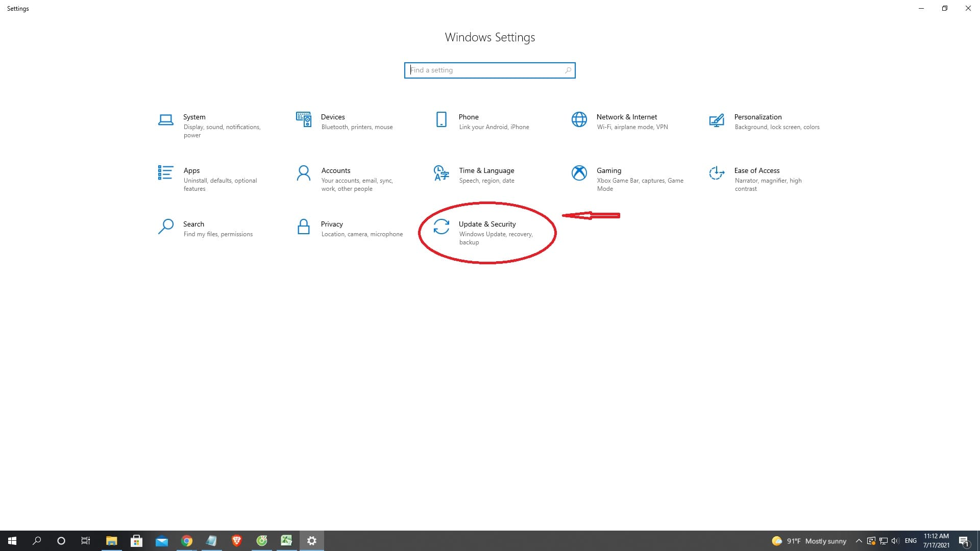Click the network tray icon
This screenshot has height=551, width=980.
point(884,541)
